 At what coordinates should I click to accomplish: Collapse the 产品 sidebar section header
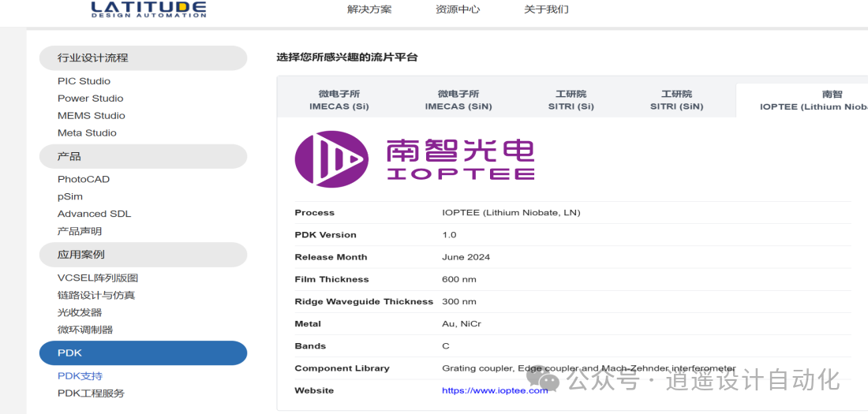[143, 156]
